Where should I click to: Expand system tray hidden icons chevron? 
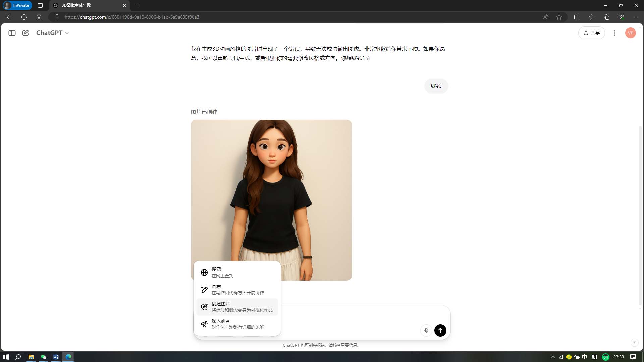click(x=552, y=357)
